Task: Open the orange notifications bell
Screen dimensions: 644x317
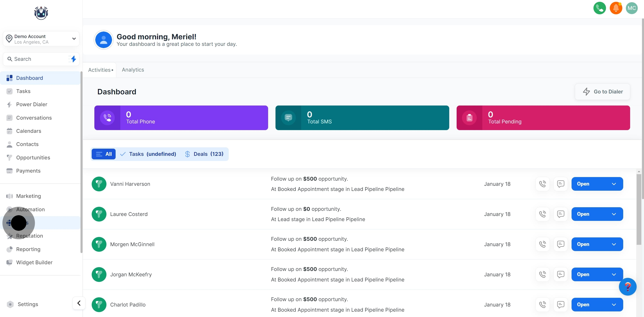Action: [x=616, y=8]
